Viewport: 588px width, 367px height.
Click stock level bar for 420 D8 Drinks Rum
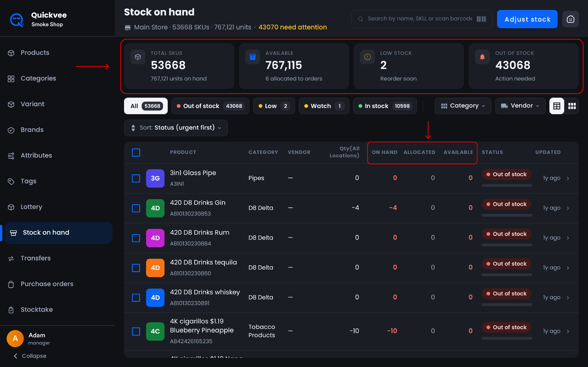coord(507,245)
